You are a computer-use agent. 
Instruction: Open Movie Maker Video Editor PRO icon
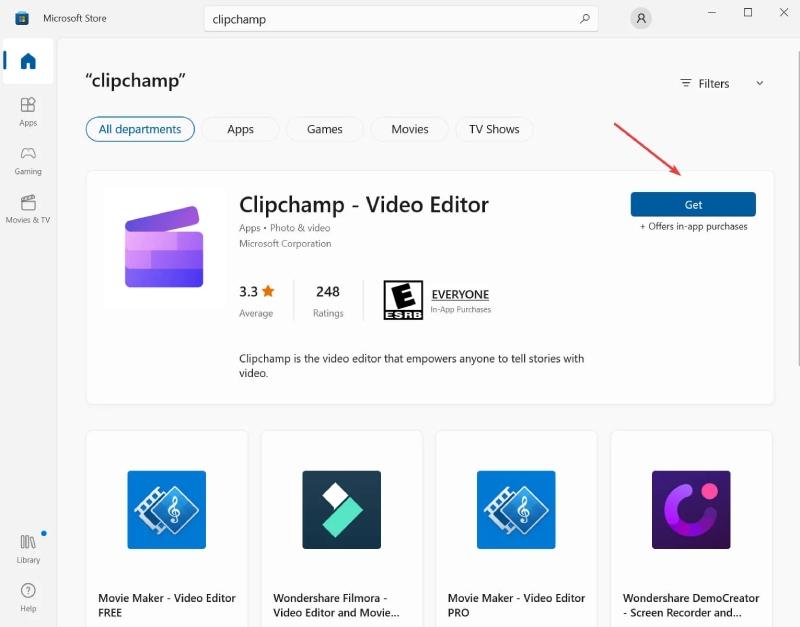(x=516, y=510)
